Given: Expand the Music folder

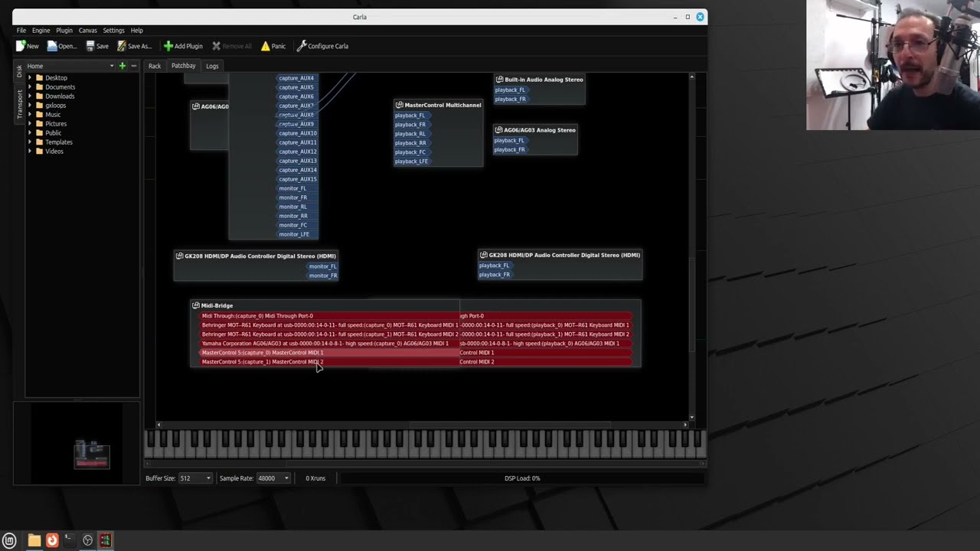Looking at the screenshot, I should point(30,115).
